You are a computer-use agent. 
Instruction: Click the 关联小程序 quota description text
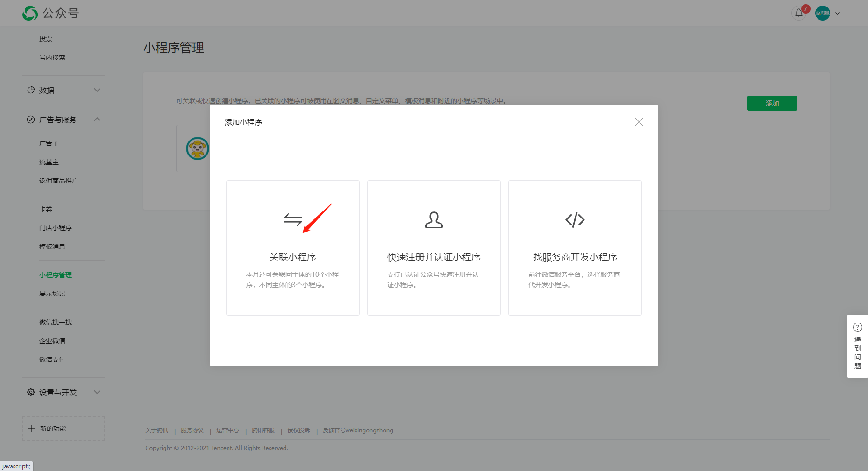[292, 280]
